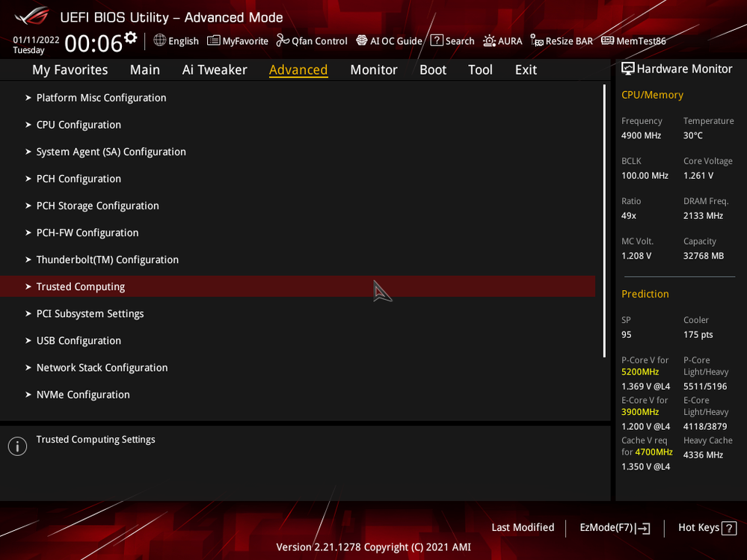
Task: Switch to the Monitor tab
Action: pos(373,70)
